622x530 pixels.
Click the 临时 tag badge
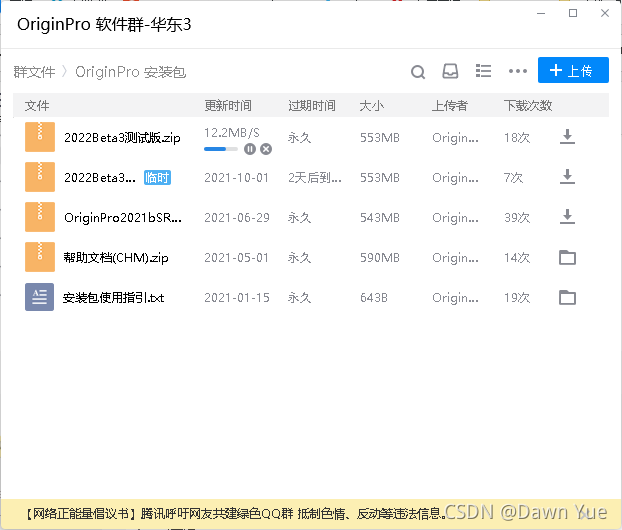(x=157, y=177)
